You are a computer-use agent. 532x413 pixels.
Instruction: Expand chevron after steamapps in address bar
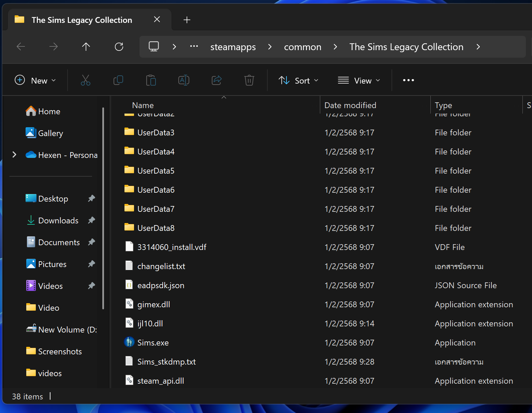pyautogui.click(x=270, y=47)
